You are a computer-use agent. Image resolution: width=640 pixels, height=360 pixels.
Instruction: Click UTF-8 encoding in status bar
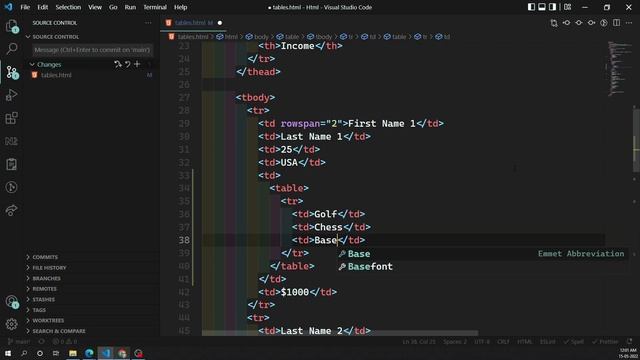click(x=482, y=342)
